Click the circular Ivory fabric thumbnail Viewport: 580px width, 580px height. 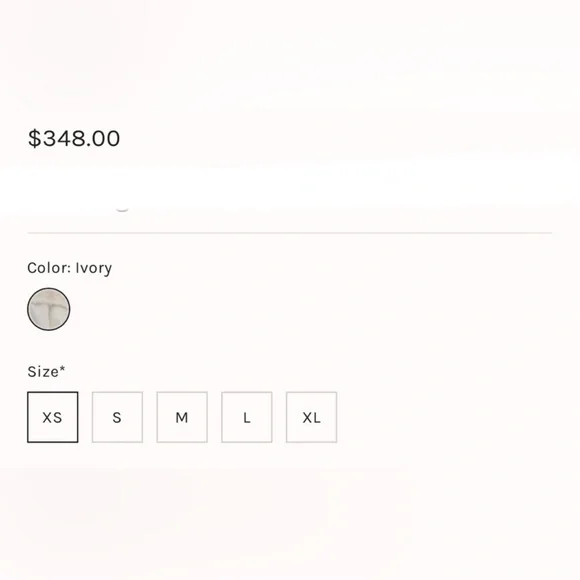(48, 309)
